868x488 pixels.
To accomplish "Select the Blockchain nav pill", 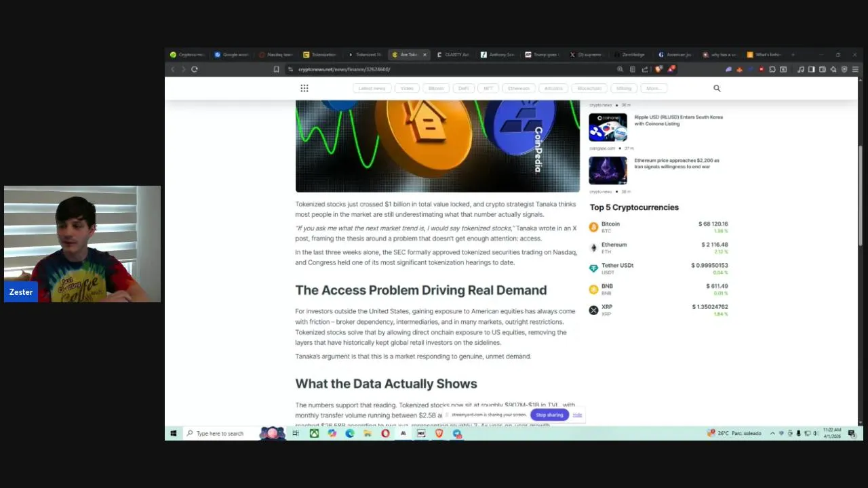I will click(x=589, y=88).
